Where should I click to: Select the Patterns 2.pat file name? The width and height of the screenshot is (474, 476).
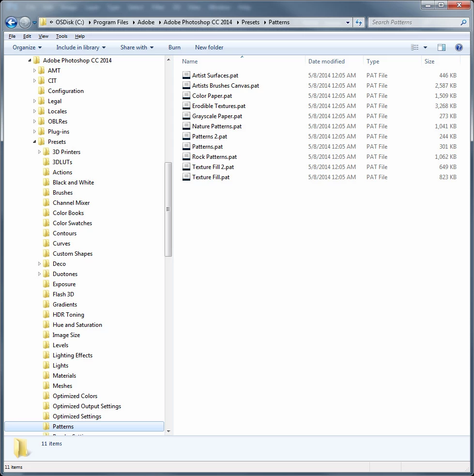[x=209, y=136]
